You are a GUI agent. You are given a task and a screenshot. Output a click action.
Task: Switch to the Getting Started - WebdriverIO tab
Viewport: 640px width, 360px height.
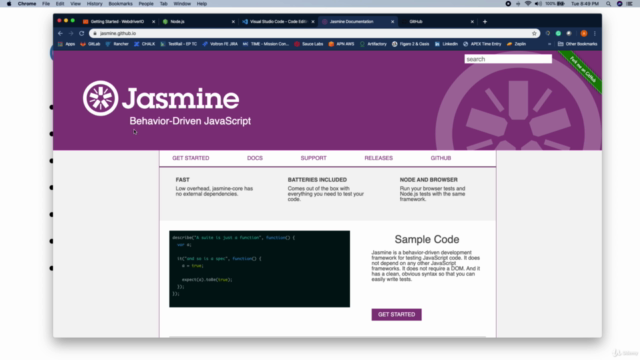[x=118, y=22]
